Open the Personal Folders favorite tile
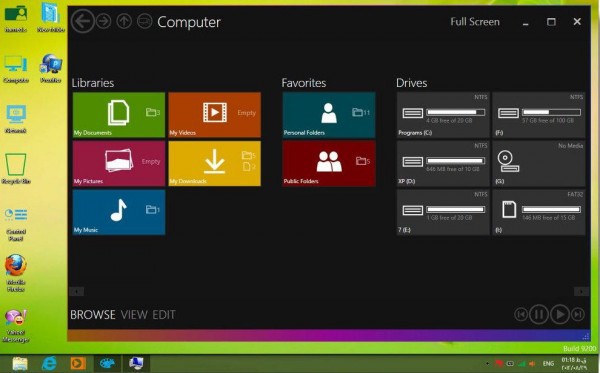The width and height of the screenshot is (600, 373). pos(329,115)
